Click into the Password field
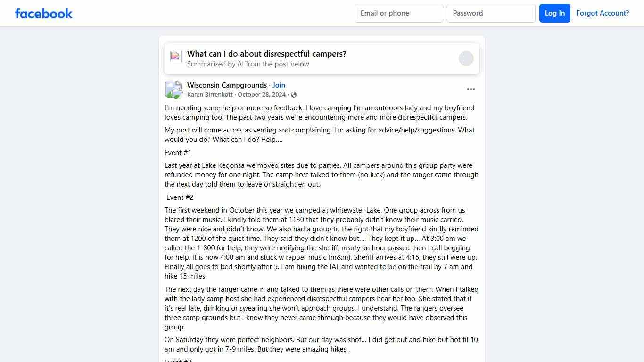 click(491, 13)
